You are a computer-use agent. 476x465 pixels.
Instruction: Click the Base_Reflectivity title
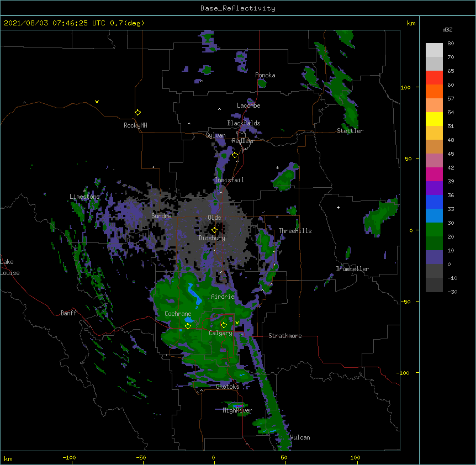pos(238,8)
